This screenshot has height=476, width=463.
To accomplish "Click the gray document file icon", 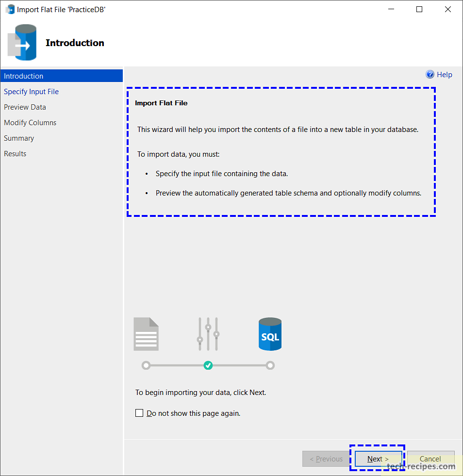I will [146, 334].
